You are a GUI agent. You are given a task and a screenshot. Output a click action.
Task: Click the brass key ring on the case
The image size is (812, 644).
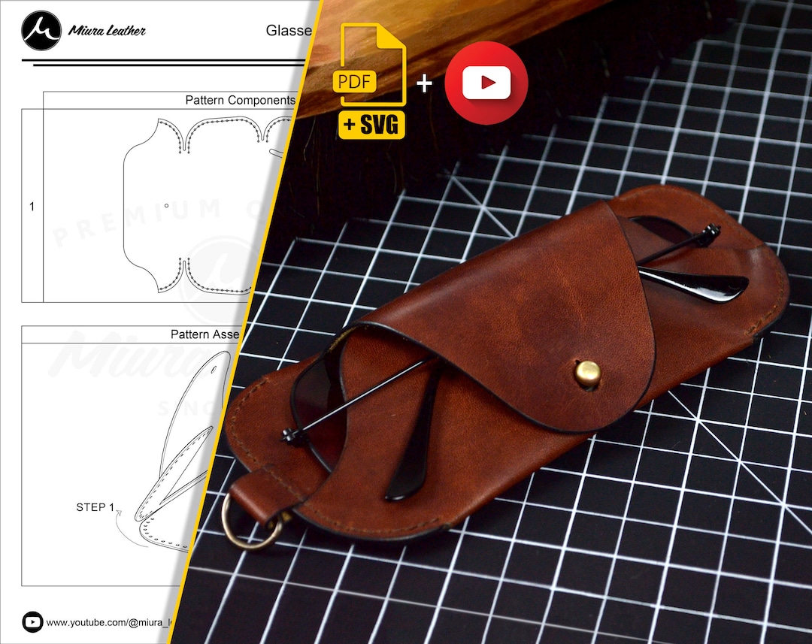tap(251, 522)
